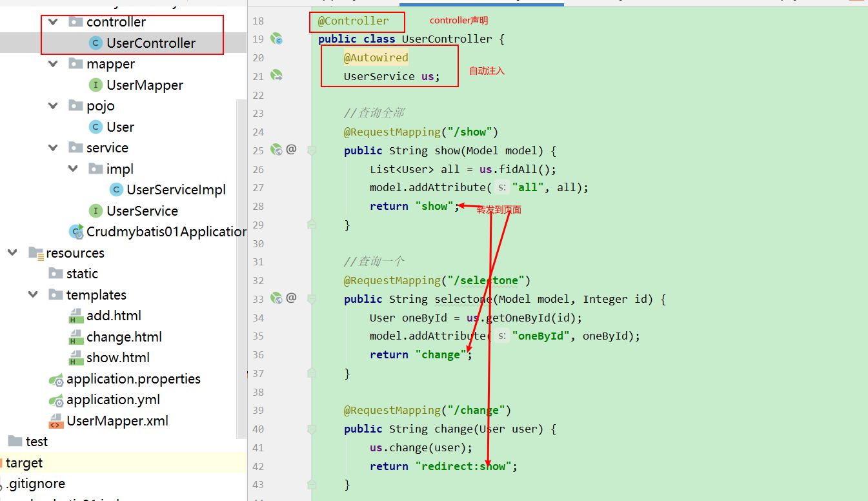The image size is (868, 501).
Task: Open show.html template
Action: pos(118,358)
